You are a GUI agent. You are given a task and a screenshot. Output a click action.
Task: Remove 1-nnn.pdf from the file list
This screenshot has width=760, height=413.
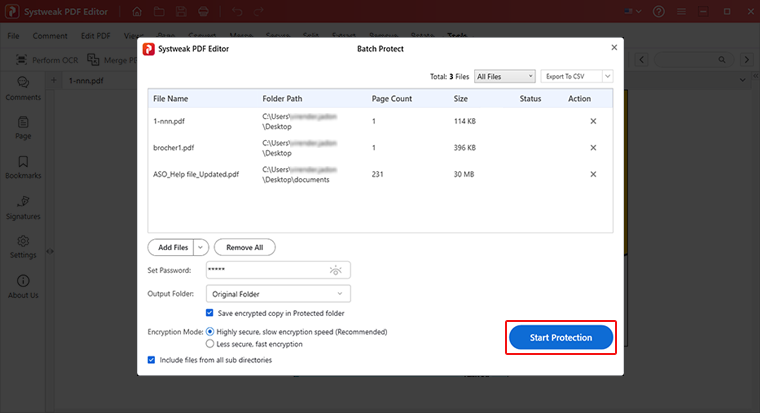click(593, 121)
